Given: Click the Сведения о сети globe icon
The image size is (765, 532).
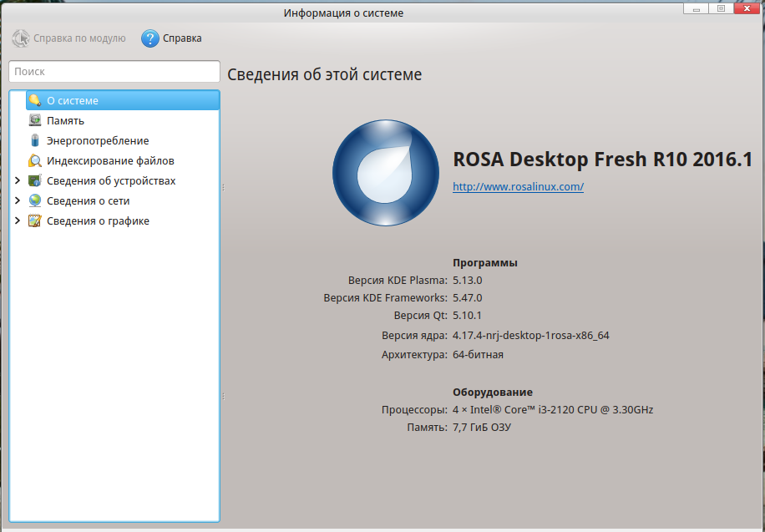Looking at the screenshot, I should click(34, 200).
